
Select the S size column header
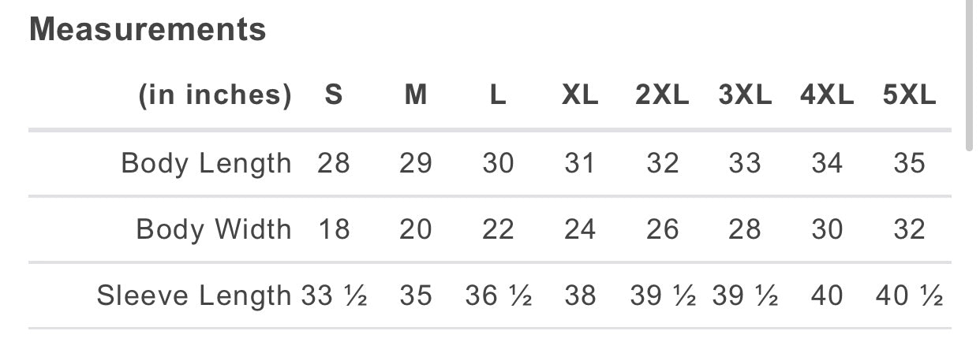[334, 95]
